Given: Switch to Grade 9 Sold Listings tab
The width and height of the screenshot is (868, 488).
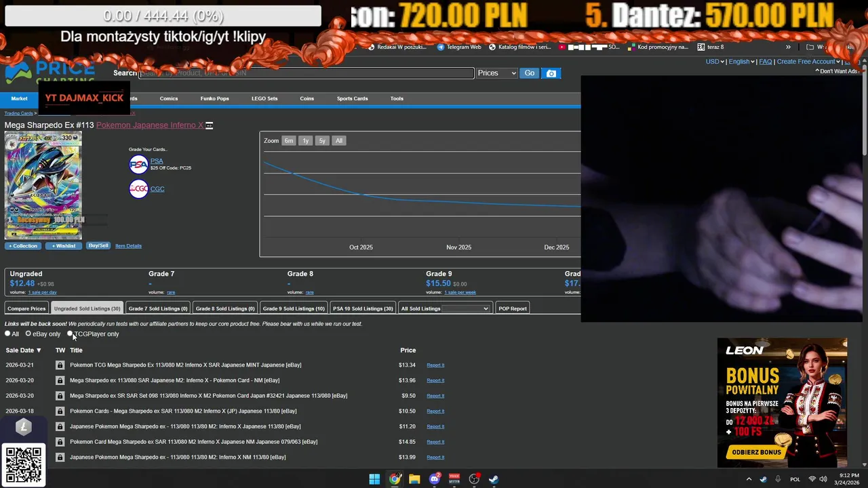Looking at the screenshot, I should click(294, 308).
